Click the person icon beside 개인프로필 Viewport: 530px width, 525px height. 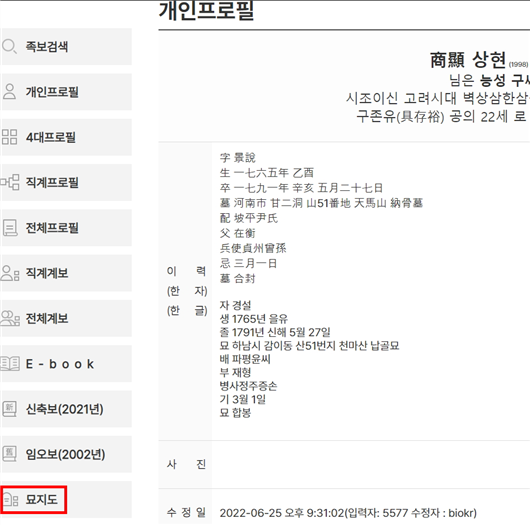tap(9, 92)
